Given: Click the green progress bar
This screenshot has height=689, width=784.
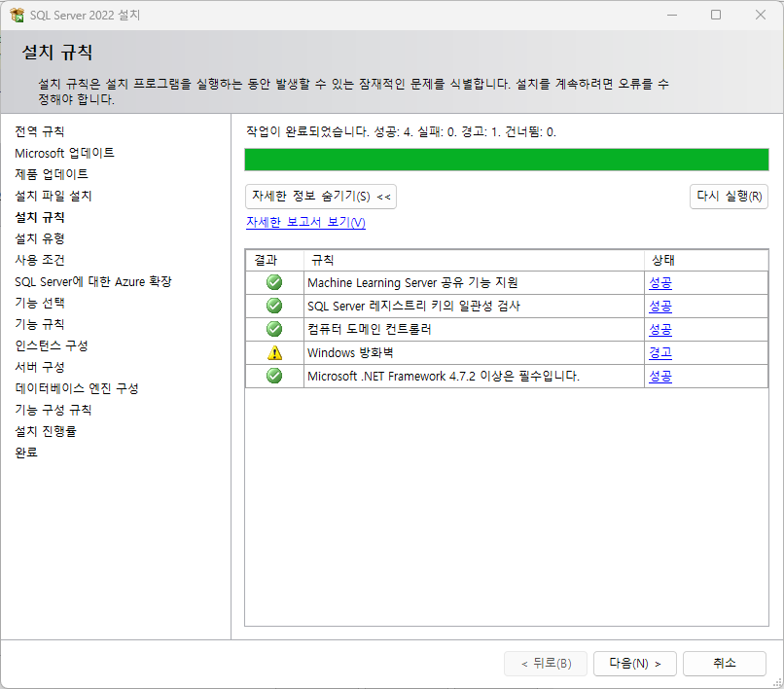Looking at the screenshot, I should 507,160.
